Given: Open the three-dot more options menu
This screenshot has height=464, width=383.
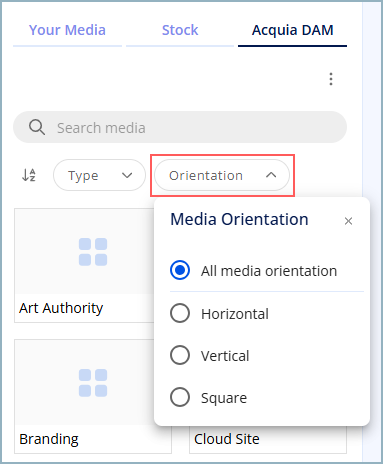Looking at the screenshot, I should tap(331, 79).
